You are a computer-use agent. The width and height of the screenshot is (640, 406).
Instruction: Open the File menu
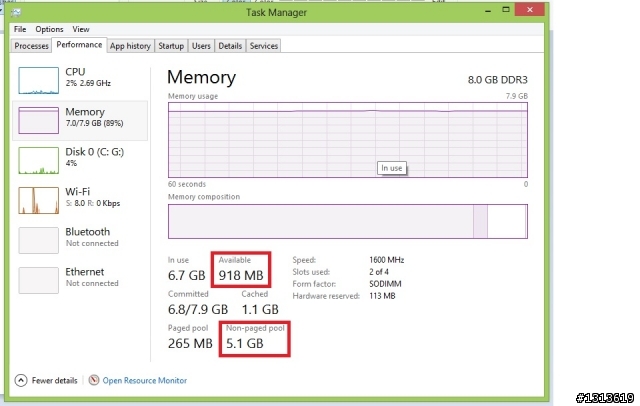20,30
